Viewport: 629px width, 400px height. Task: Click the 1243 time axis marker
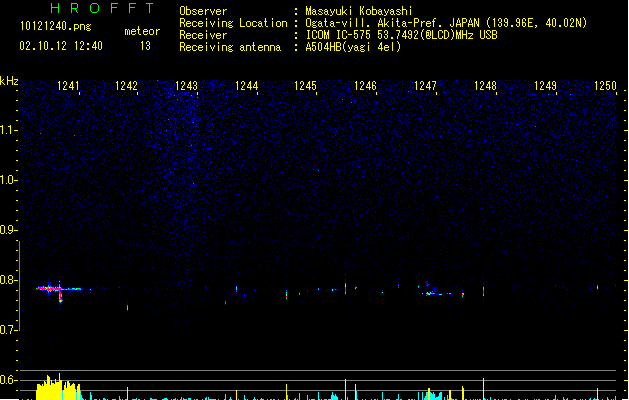187,86
